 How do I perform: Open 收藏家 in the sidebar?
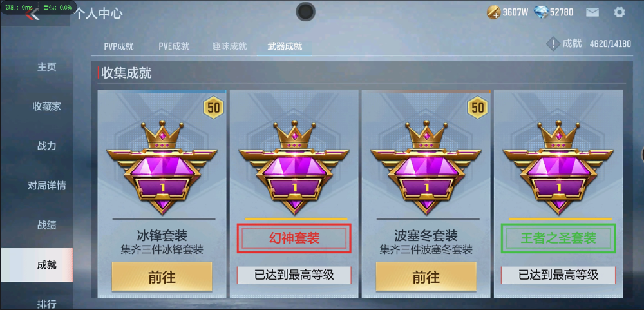(x=47, y=106)
